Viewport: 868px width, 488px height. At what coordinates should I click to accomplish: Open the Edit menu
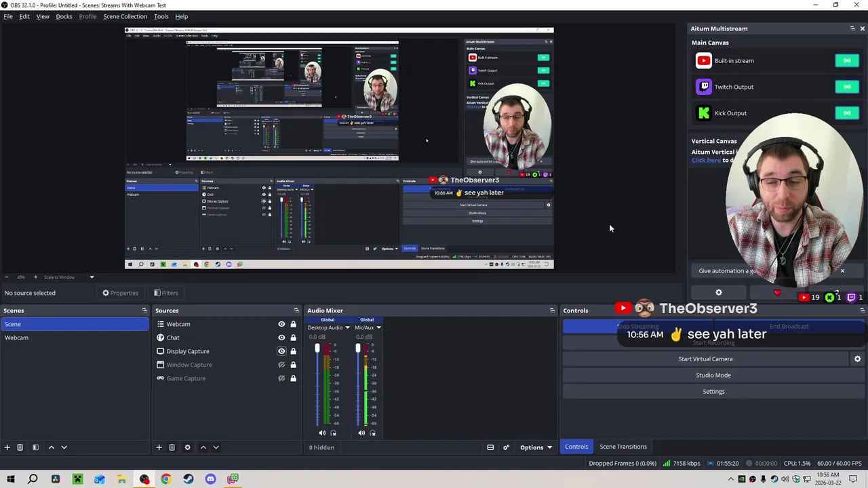tap(24, 16)
